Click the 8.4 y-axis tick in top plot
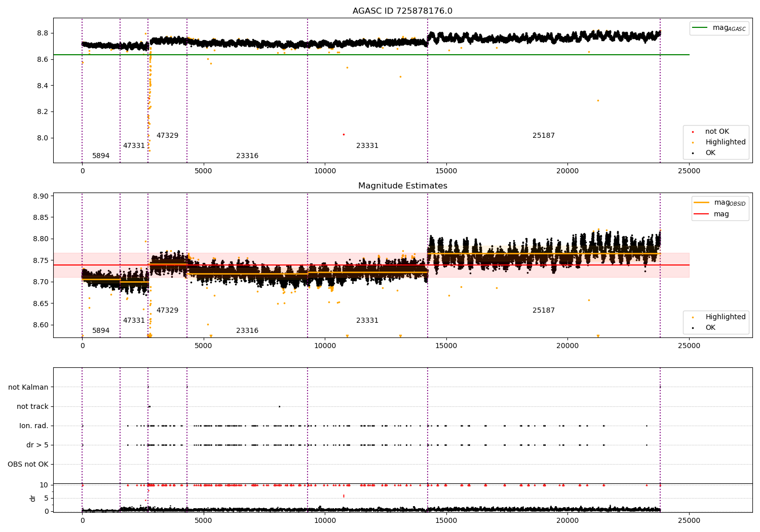This screenshot has height=532, width=760. point(42,86)
